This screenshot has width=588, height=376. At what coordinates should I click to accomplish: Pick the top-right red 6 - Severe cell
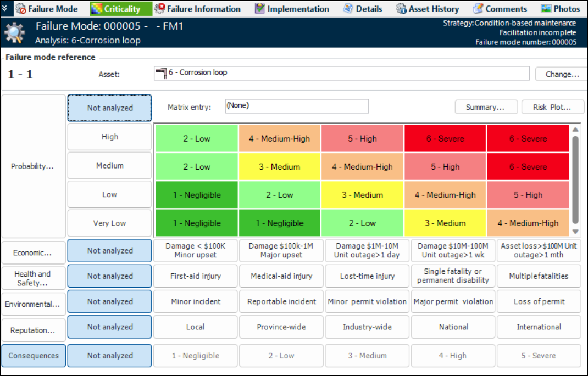(528, 139)
